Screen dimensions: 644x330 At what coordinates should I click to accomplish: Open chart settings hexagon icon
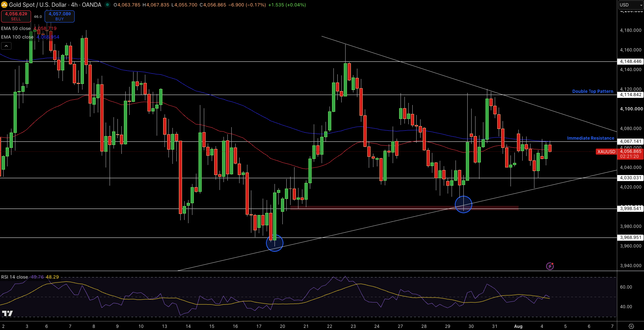tap(631, 326)
